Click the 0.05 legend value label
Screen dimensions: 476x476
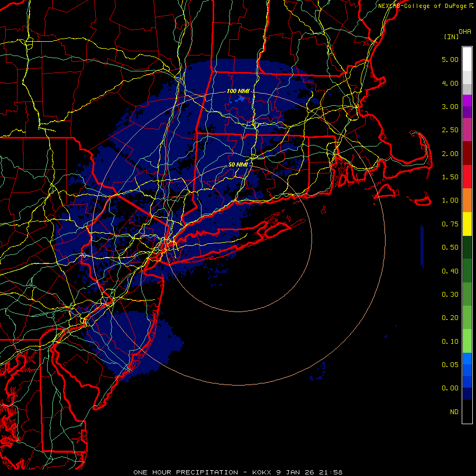coord(450,365)
